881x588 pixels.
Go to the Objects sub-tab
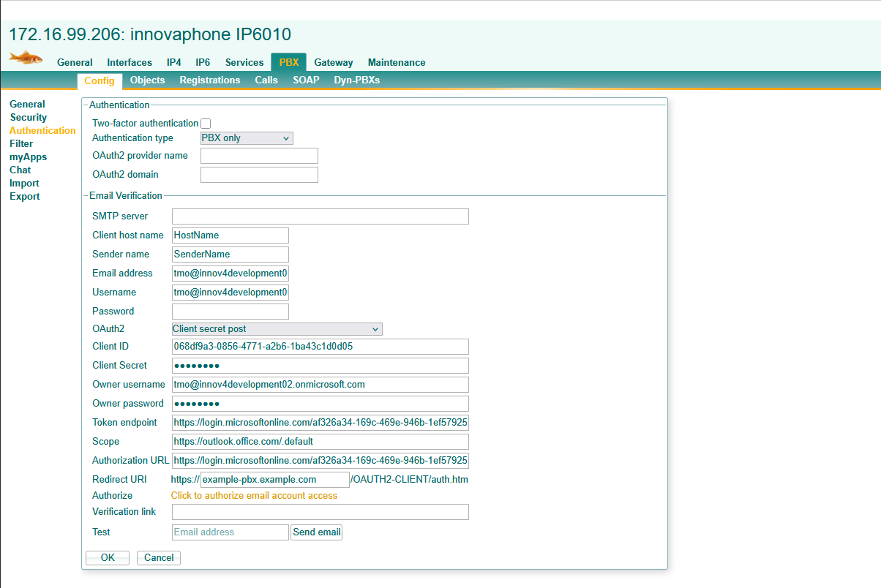(147, 80)
